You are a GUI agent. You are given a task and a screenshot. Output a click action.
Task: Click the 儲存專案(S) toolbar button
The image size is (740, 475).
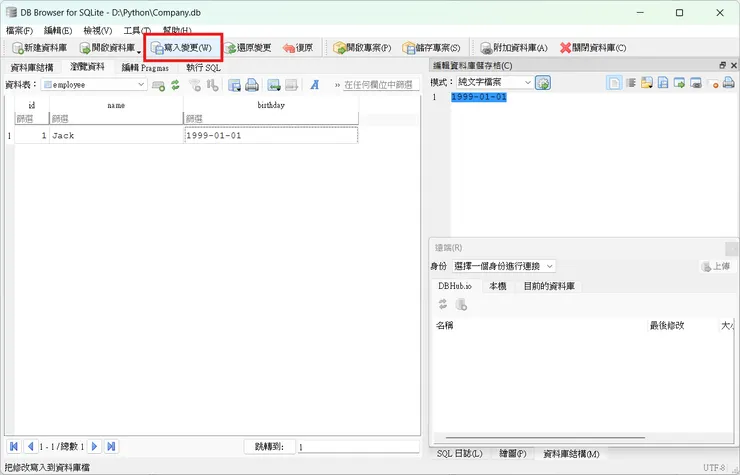click(x=431, y=48)
